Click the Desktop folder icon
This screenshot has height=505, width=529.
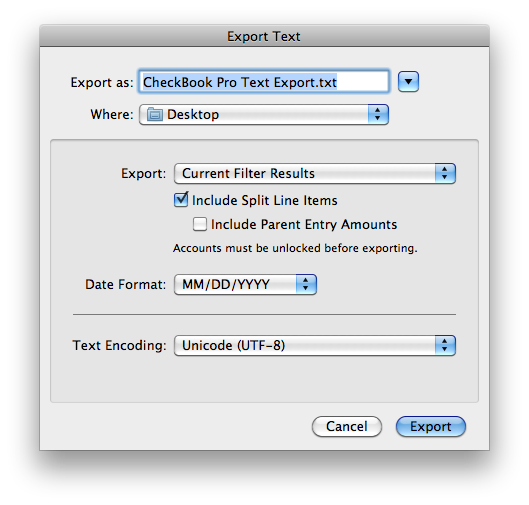(155, 114)
